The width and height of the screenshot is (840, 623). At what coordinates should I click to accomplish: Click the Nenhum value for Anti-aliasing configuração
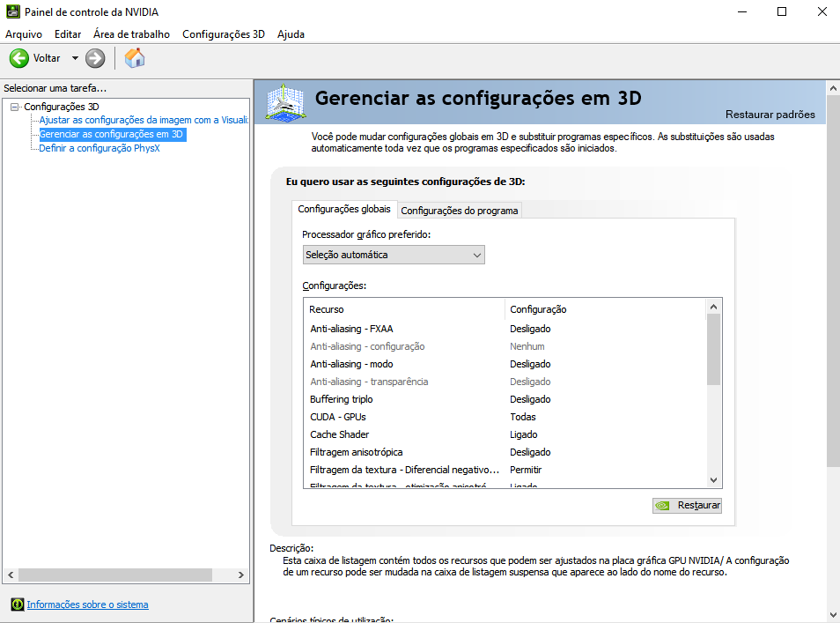tap(527, 346)
